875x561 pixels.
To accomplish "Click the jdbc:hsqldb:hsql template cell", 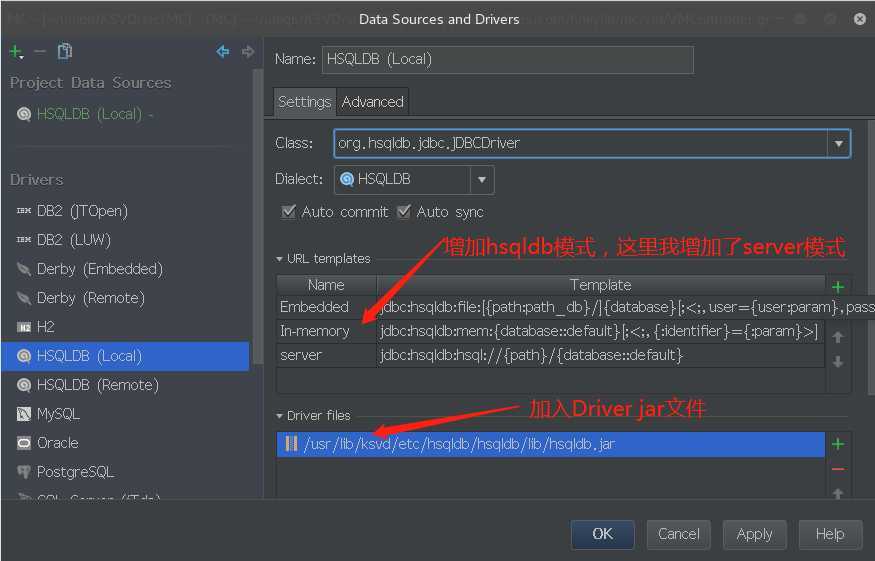I will pos(600,355).
